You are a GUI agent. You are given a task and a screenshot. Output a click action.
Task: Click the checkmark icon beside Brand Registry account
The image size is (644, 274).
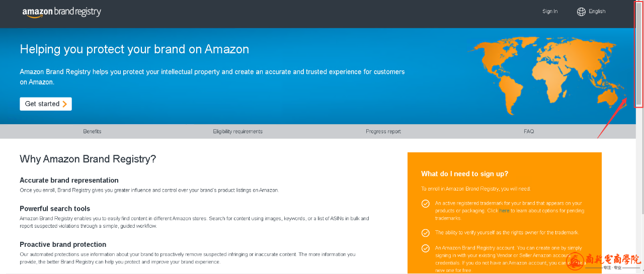pyautogui.click(x=426, y=248)
